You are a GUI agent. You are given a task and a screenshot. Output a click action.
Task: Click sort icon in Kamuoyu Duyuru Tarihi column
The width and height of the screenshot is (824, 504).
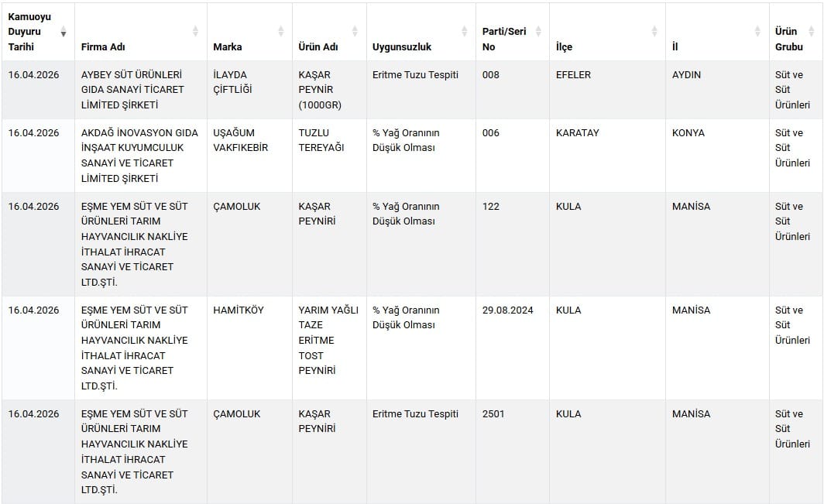coord(64,32)
